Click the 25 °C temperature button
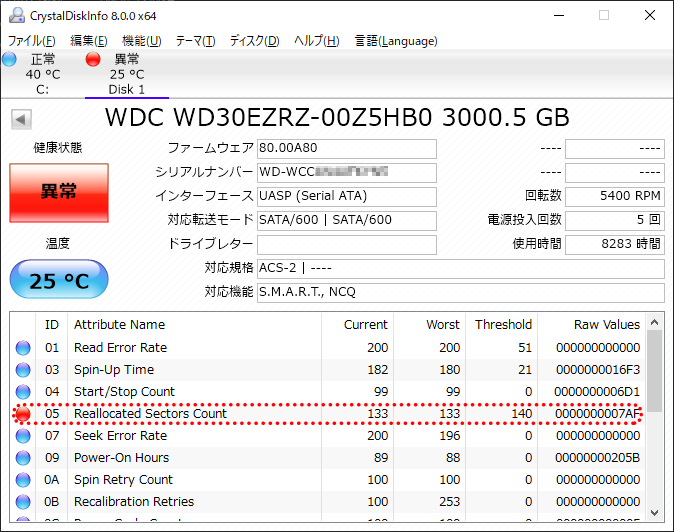 click(59, 279)
